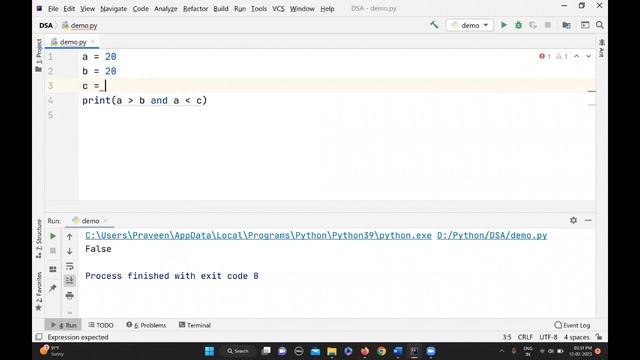Open the Analyze menu
The height and width of the screenshot is (360, 640).
[x=165, y=9]
